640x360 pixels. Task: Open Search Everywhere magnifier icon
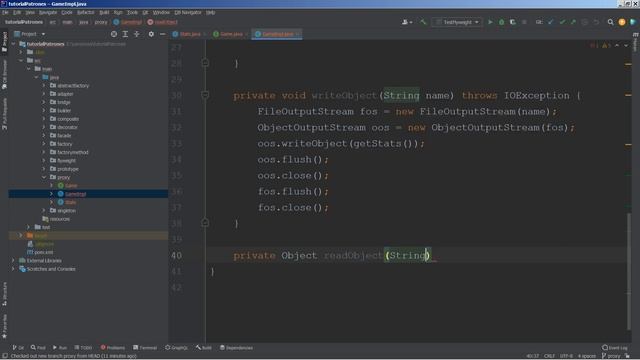pyautogui.click(x=610, y=22)
